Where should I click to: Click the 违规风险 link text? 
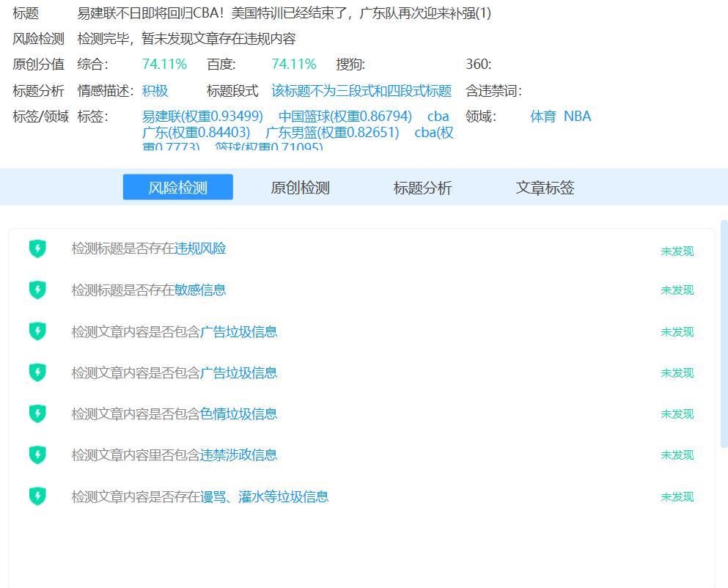pyautogui.click(x=200, y=249)
